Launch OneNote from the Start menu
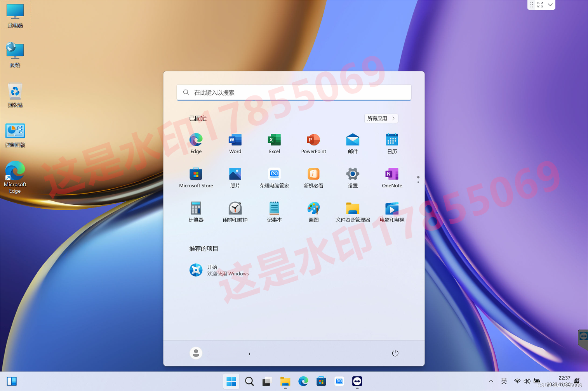588x391 pixels. click(391, 177)
